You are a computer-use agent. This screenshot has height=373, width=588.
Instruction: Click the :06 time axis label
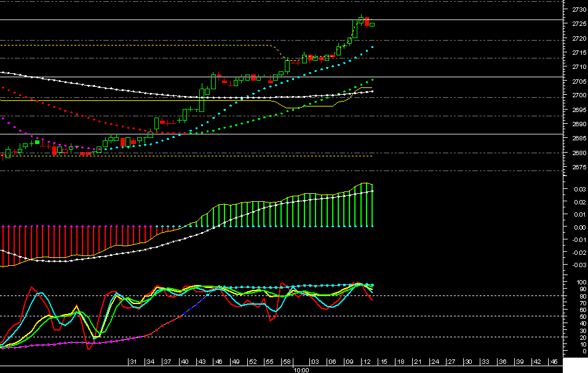click(332, 362)
